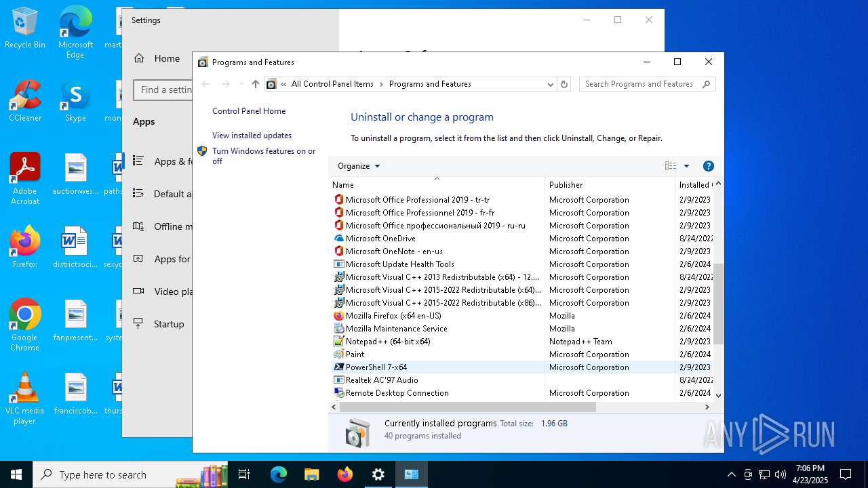868x488 pixels.
Task: Click the Realtek AC'97 Audio icon
Action: [x=339, y=380]
